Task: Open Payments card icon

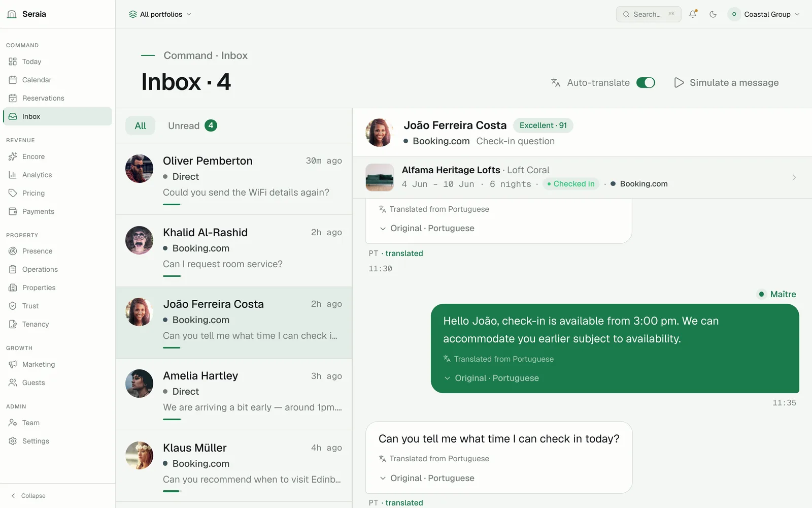Action: 13,211
